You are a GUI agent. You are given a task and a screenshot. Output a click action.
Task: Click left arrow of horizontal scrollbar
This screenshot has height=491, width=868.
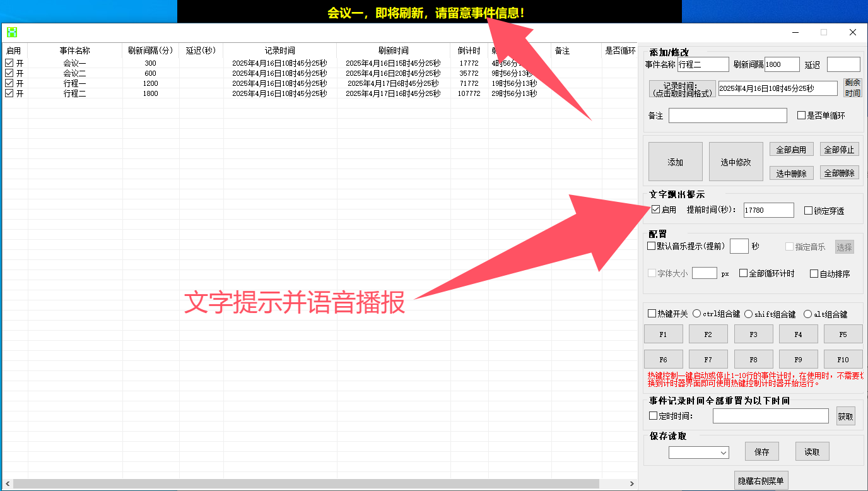click(8, 483)
